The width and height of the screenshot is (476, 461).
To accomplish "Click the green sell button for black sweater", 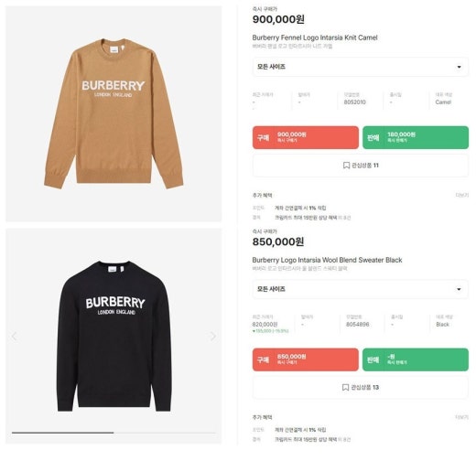I will pos(416,359).
